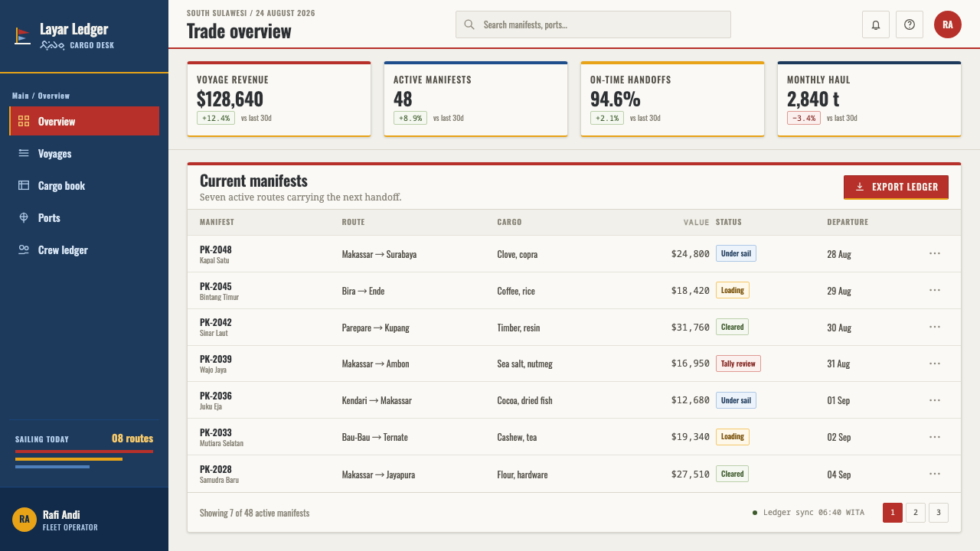
Task: Navigate to Ports page
Action: [84, 217]
